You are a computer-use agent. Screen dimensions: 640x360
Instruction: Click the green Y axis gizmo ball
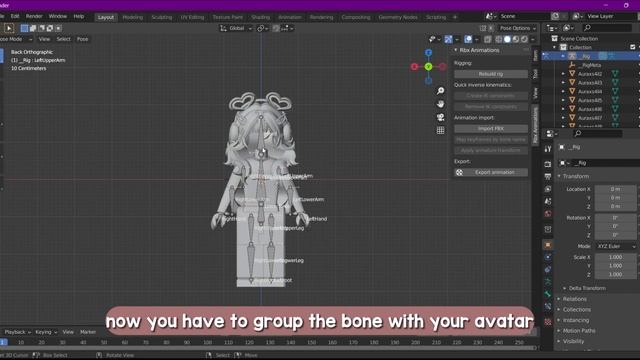428,67
